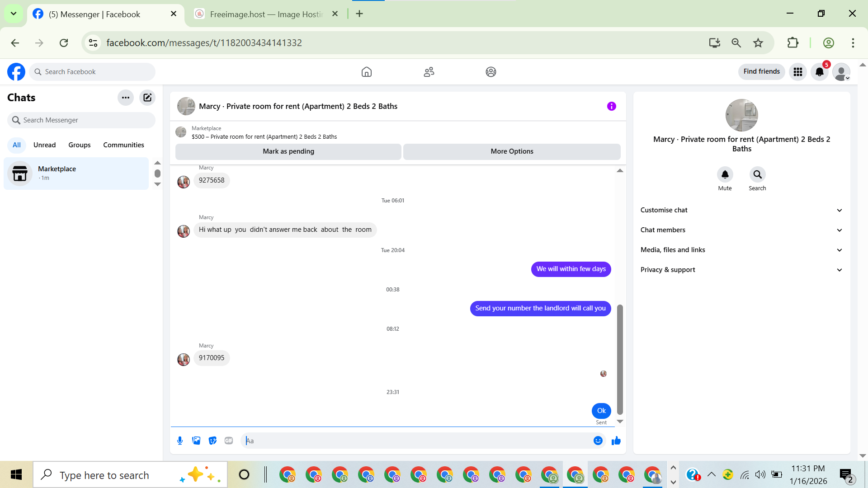Toggle the conversation information panel
This screenshot has width=868, height=488.
611,106
